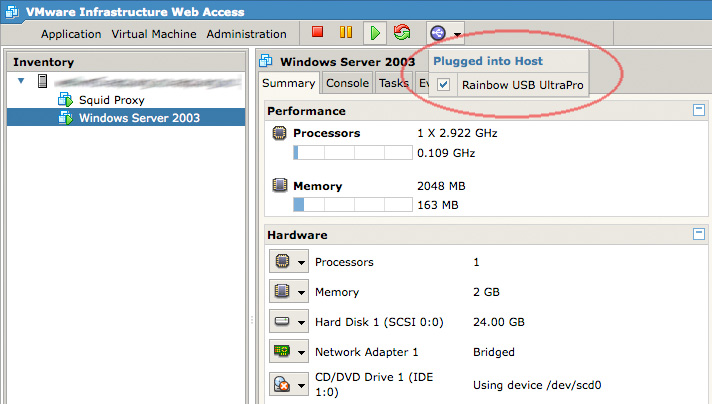Viewport: 712px width, 404px height.
Task: Switch to the Console tab
Action: 347,83
